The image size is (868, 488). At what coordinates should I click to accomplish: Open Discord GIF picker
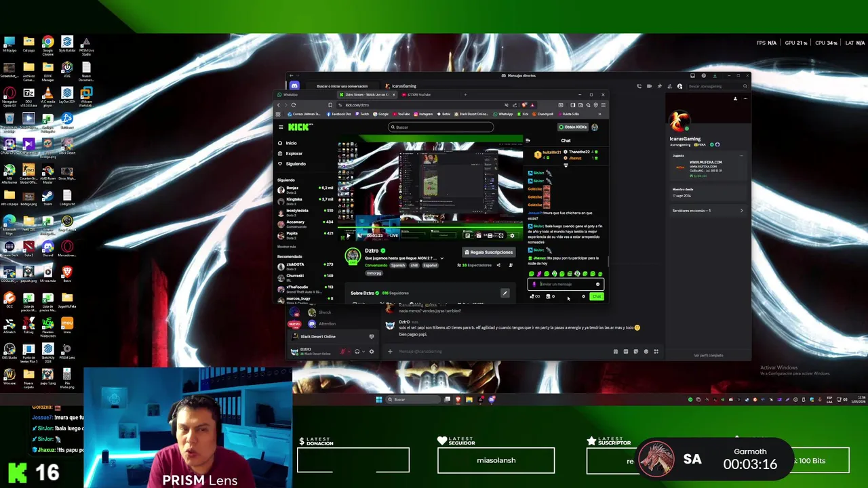pos(625,352)
